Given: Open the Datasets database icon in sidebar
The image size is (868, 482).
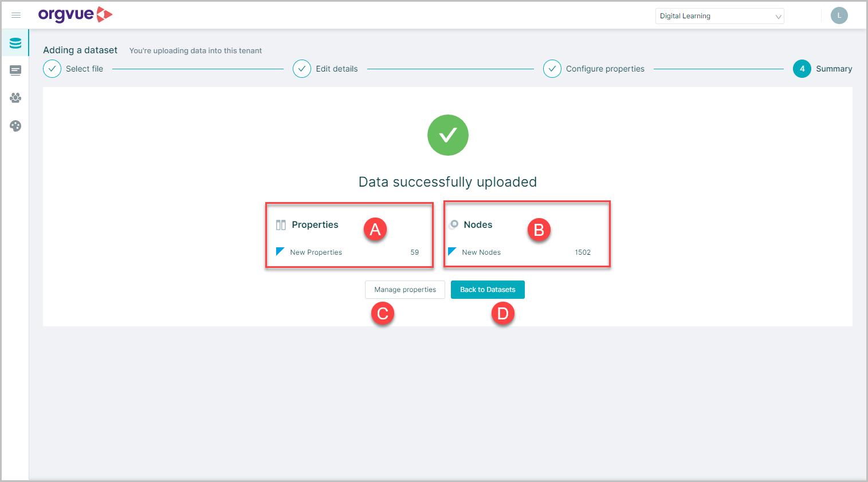Looking at the screenshot, I should click(x=15, y=43).
